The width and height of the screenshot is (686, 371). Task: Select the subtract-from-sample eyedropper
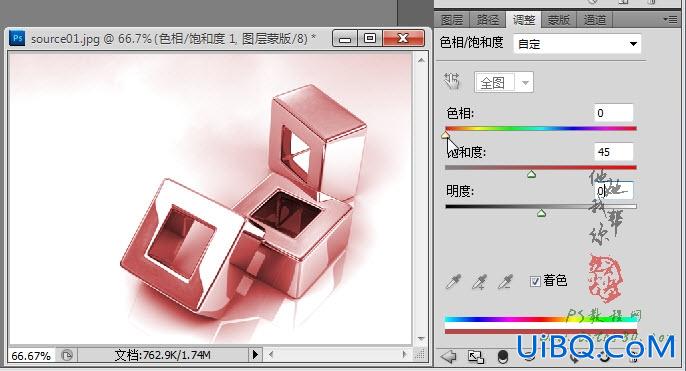(x=505, y=282)
